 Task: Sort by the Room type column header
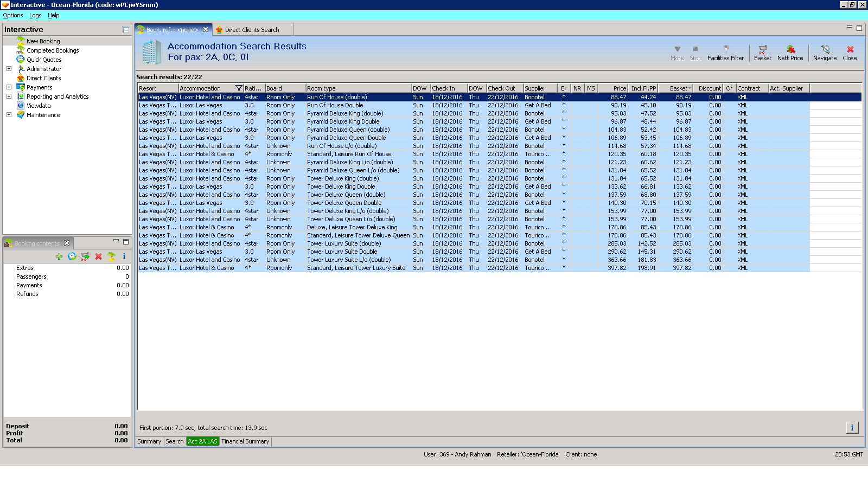[x=359, y=88]
